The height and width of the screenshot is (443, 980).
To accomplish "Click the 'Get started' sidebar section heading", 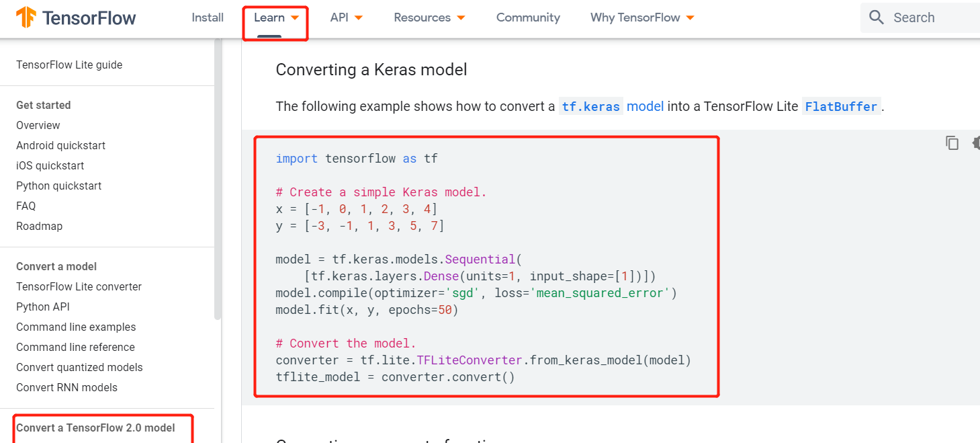I will point(43,105).
